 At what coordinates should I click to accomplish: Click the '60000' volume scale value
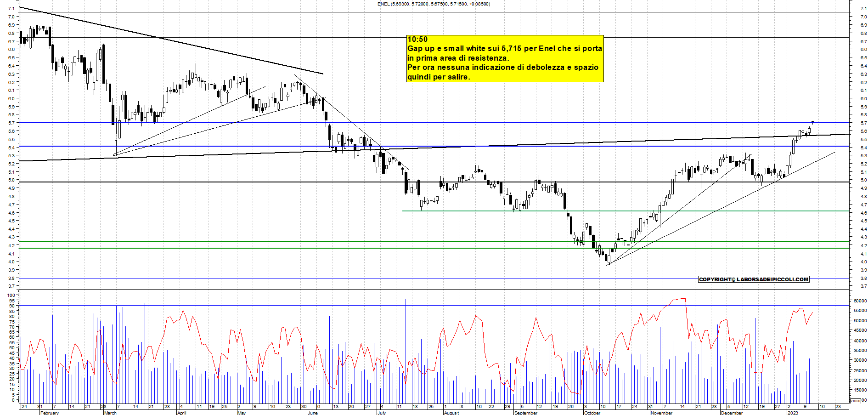[x=860, y=301]
